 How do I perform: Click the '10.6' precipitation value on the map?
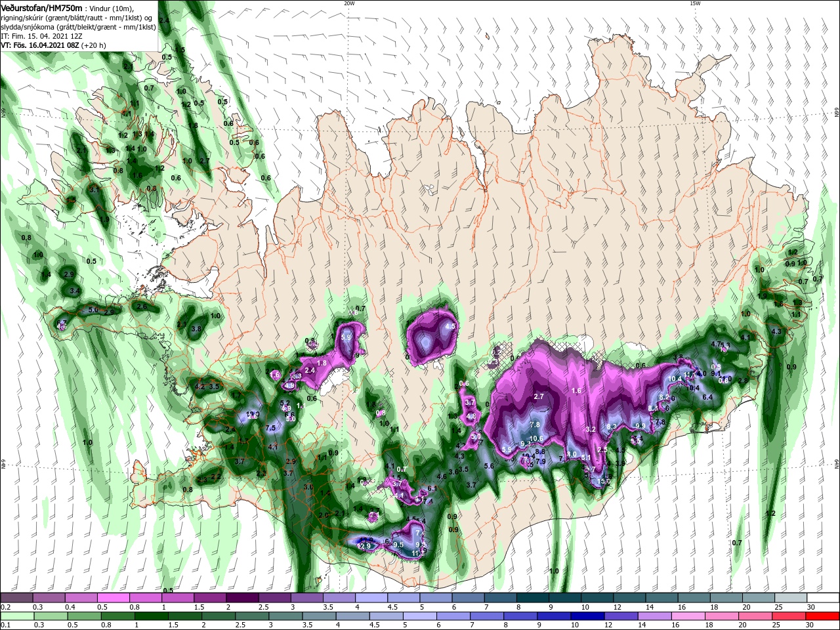click(x=536, y=438)
